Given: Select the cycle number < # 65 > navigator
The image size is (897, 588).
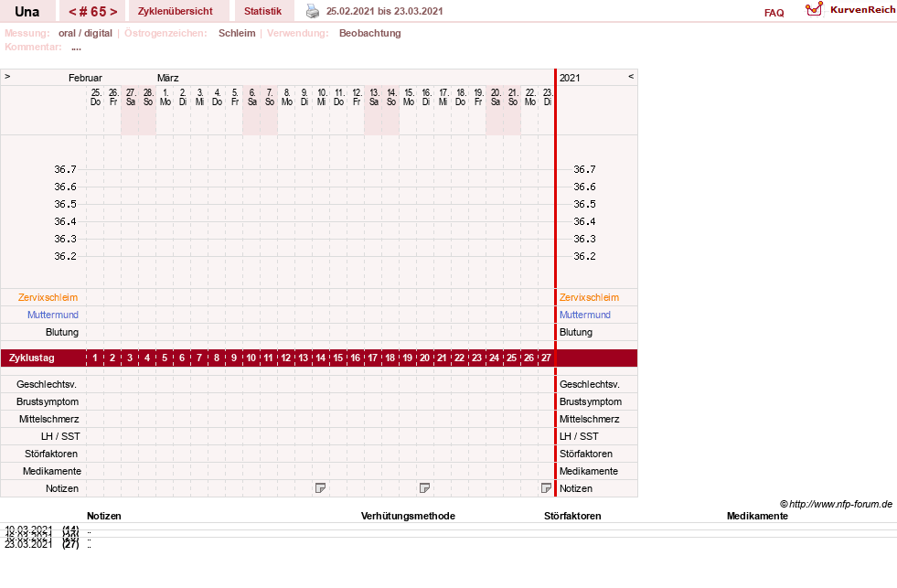Looking at the screenshot, I should click(92, 12).
